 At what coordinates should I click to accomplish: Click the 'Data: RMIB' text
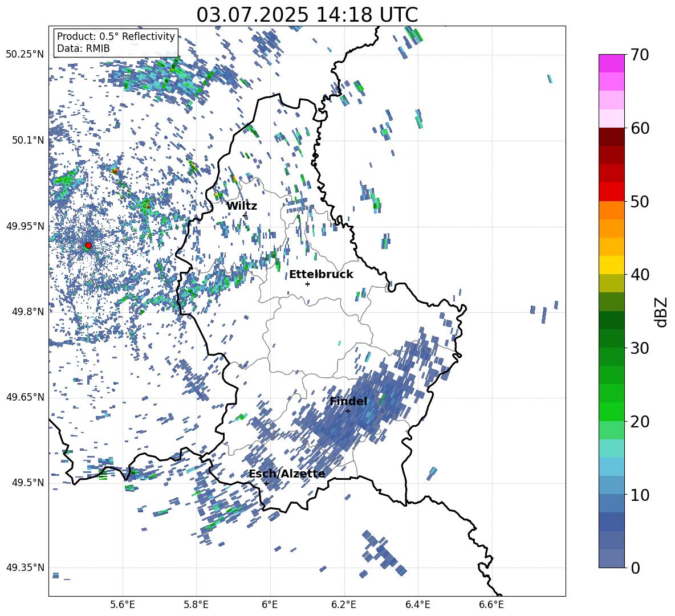pos(83,48)
